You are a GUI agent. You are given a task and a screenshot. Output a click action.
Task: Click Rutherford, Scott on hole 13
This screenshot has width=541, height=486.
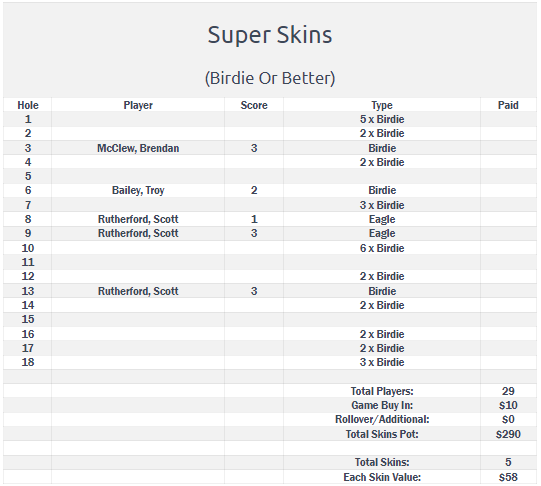click(x=138, y=291)
